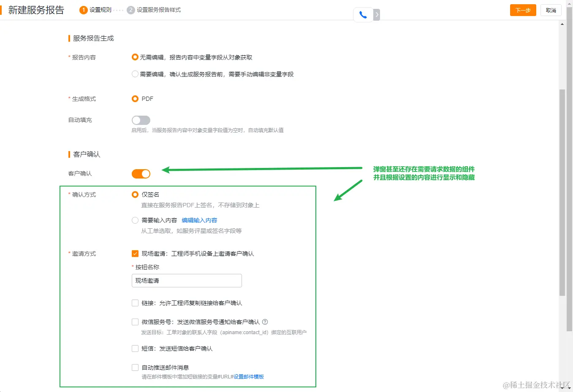Viewport: 573px width, 392px height.
Task: Click the scrollbar up arrow
Action: click(562, 24)
